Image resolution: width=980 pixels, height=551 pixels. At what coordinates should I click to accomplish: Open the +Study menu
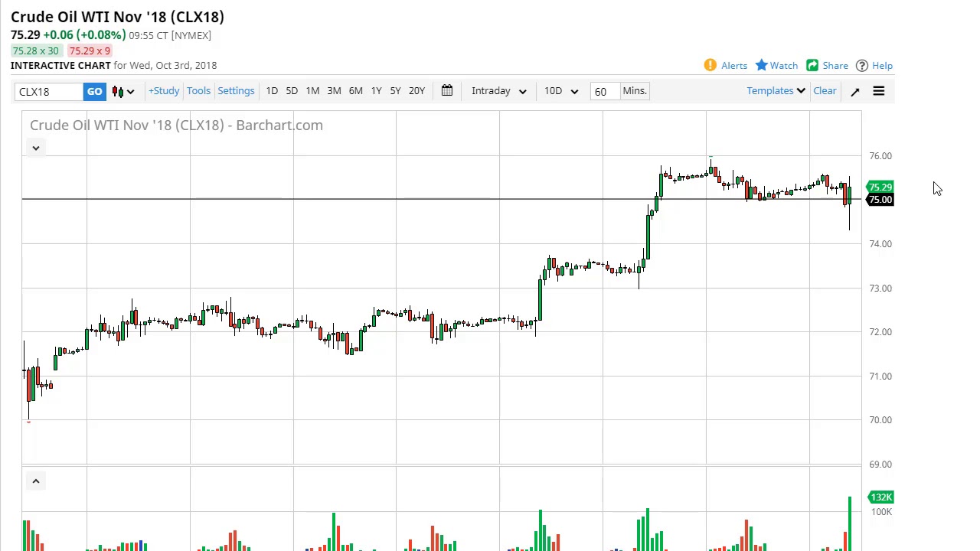(164, 91)
